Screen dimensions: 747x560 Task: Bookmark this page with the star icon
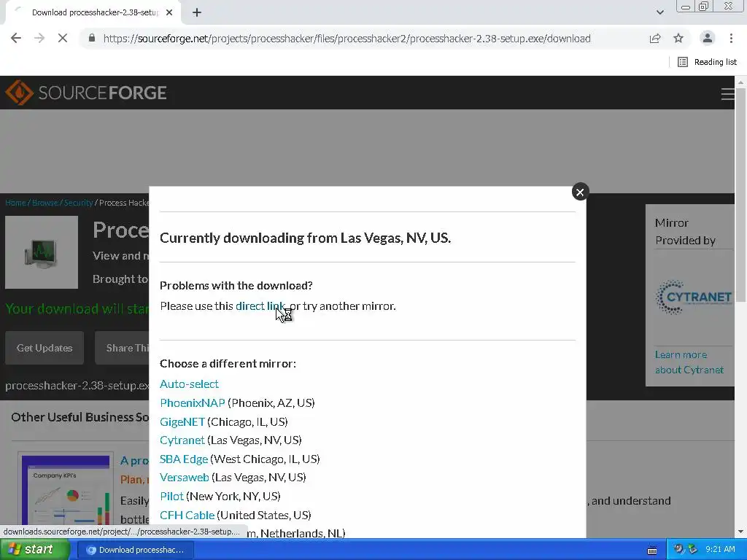coord(678,38)
